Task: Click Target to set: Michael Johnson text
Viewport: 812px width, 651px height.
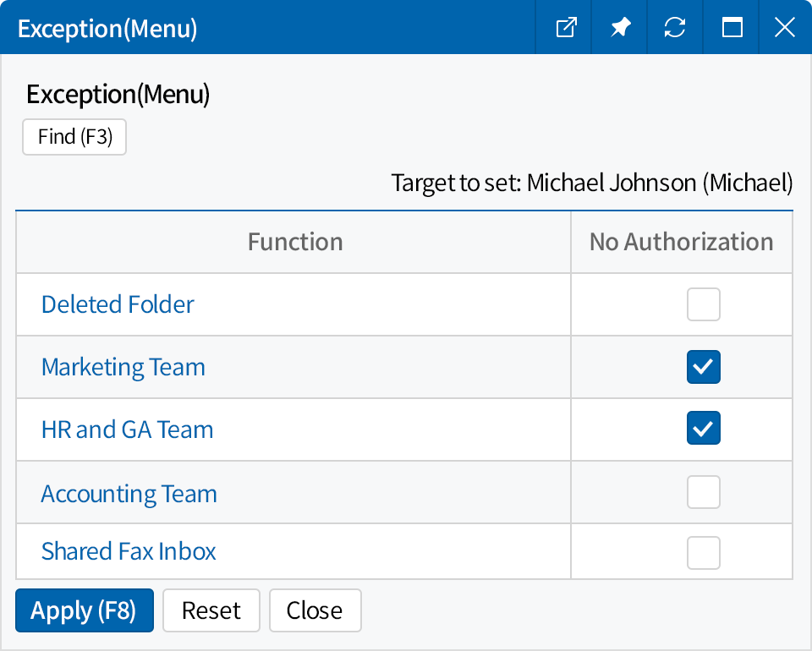Action: [592, 183]
